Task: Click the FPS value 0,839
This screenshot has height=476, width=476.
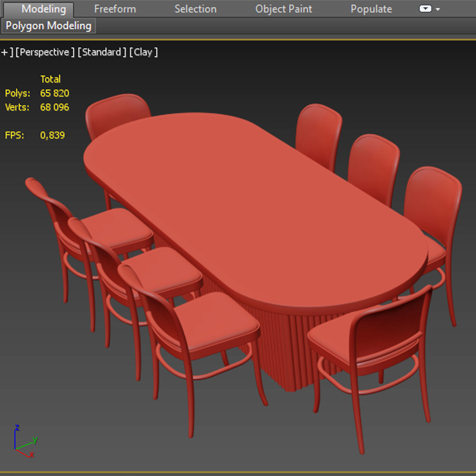Action: point(52,136)
